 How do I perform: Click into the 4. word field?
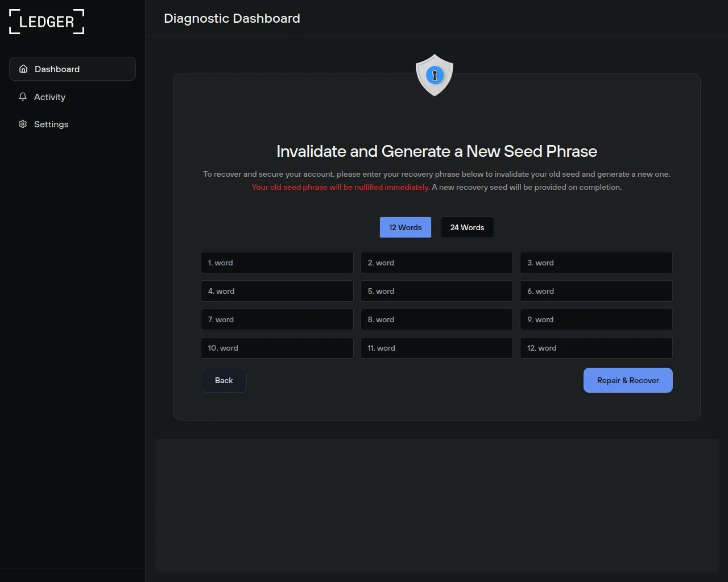[x=277, y=291]
